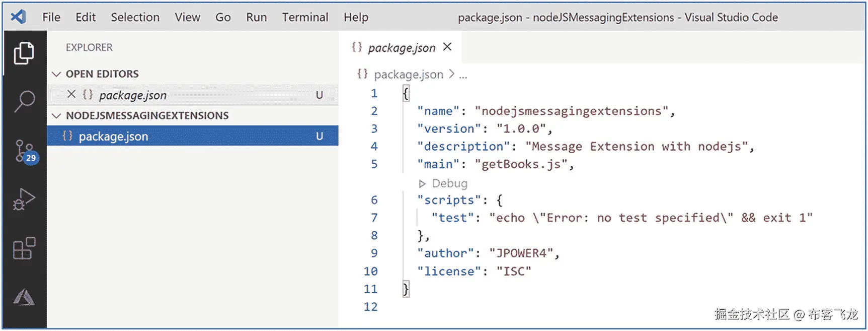
Task: Open the Run and Debug view
Action: click(24, 199)
